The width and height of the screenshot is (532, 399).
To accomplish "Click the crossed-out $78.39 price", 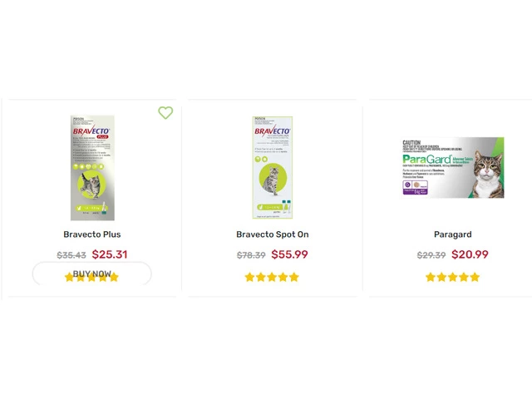I will click(x=251, y=256).
